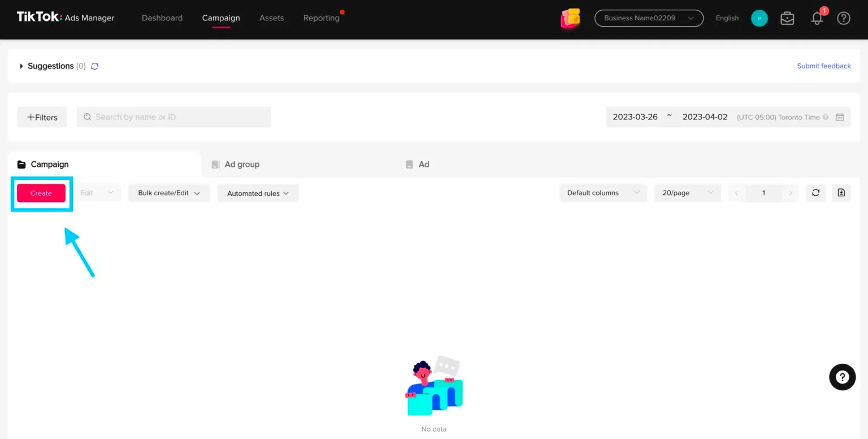868x439 pixels.
Task: Open the 20/page results dropdown
Action: (687, 193)
